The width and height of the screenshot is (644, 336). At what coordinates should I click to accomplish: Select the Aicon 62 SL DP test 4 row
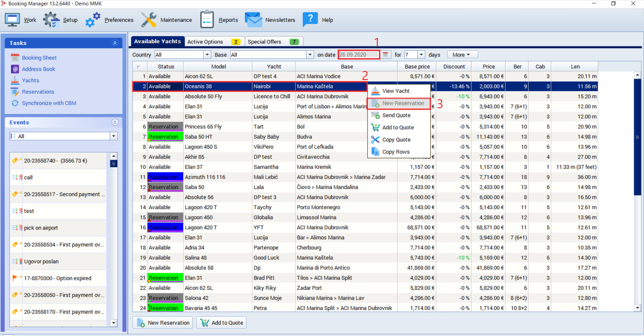pyautogui.click(x=365, y=76)
